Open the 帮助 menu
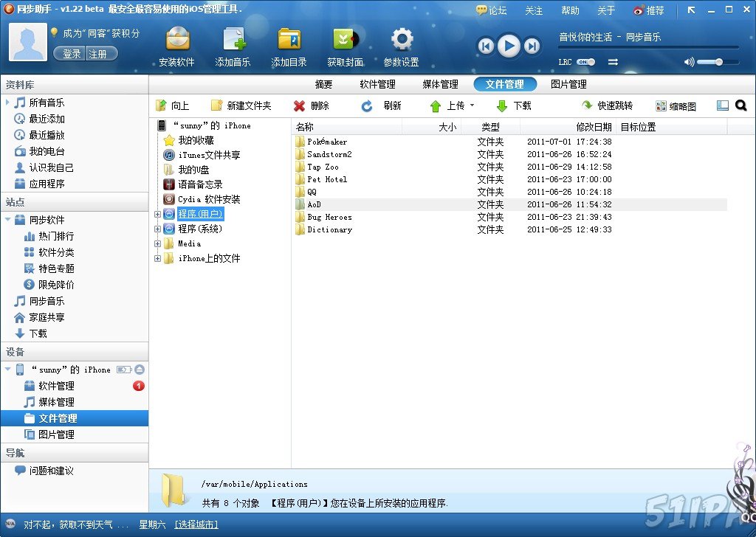The height and width of the screenshot is (537, 756). tap(571, 10)
